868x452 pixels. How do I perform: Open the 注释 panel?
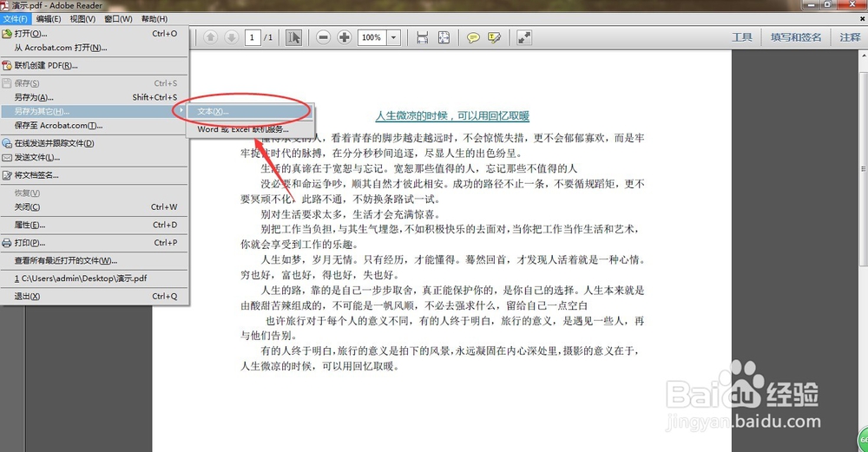[850, 37]
